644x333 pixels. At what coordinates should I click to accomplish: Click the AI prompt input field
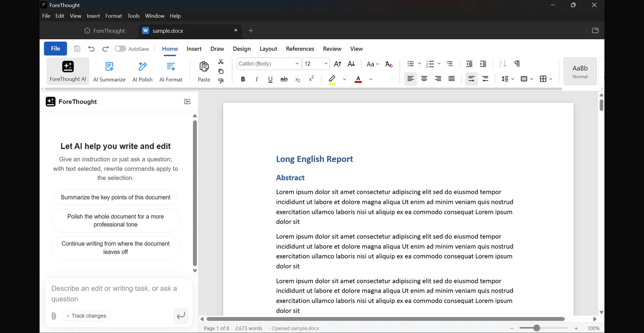coord(119,294)
